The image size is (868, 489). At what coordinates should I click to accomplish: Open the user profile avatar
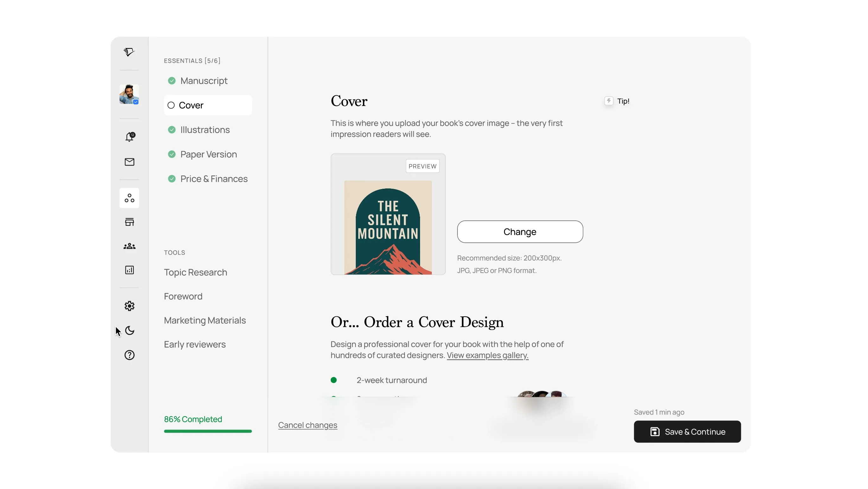(129, 94)
